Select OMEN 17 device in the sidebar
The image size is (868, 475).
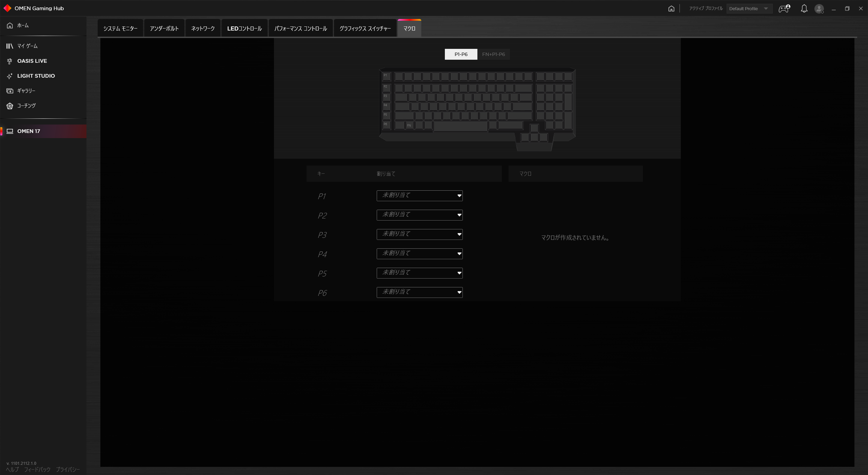click(x=43, y=131)
